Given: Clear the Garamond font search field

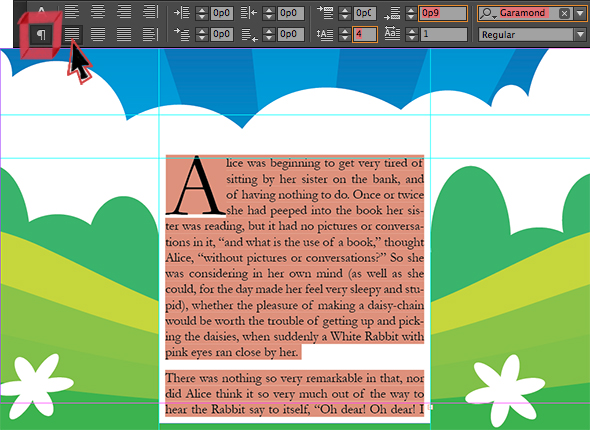Looking at the screenshot, I should click(564, 14).
